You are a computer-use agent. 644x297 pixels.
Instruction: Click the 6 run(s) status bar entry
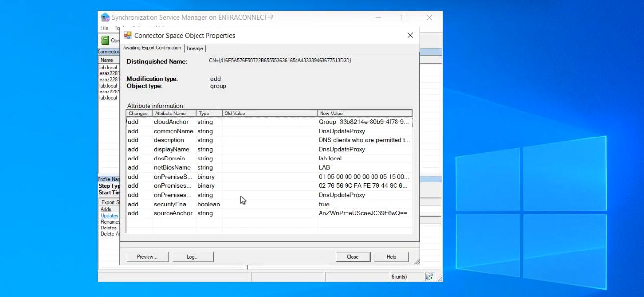399,277
